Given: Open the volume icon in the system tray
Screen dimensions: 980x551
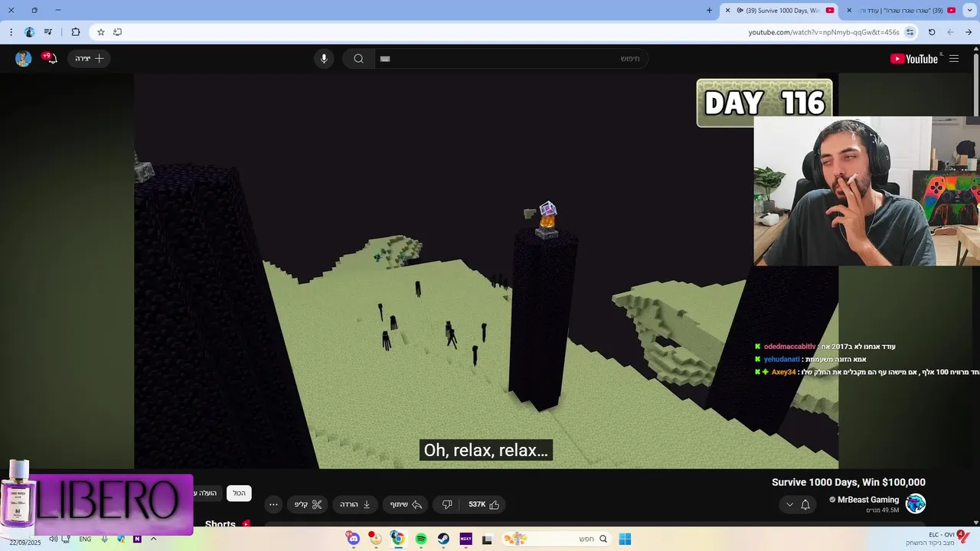Looking at the screenshot, I should pyautogui.click(x=53, y=539).
